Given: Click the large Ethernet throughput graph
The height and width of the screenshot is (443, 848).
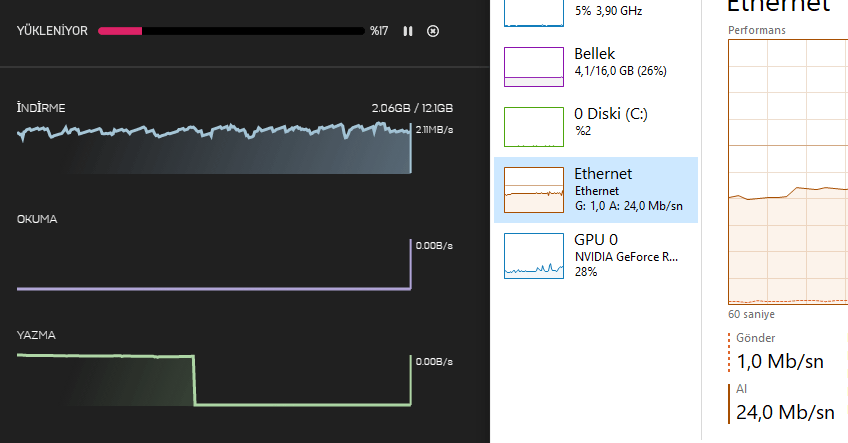Looking at the screenshot, I should [788, 170].
